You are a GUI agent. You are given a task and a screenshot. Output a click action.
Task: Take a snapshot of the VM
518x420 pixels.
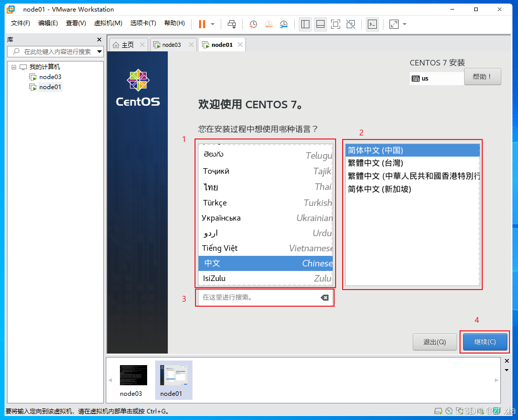click(x=253, y=24)
